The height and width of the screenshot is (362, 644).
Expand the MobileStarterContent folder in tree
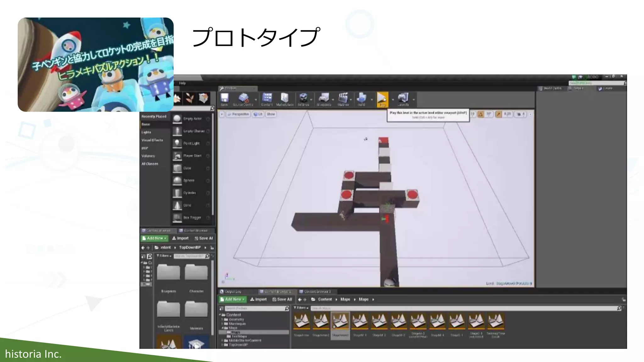(x=222, y=340)
